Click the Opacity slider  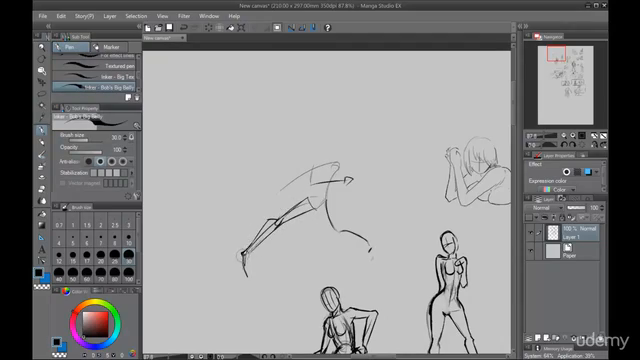tap(85, 153)
